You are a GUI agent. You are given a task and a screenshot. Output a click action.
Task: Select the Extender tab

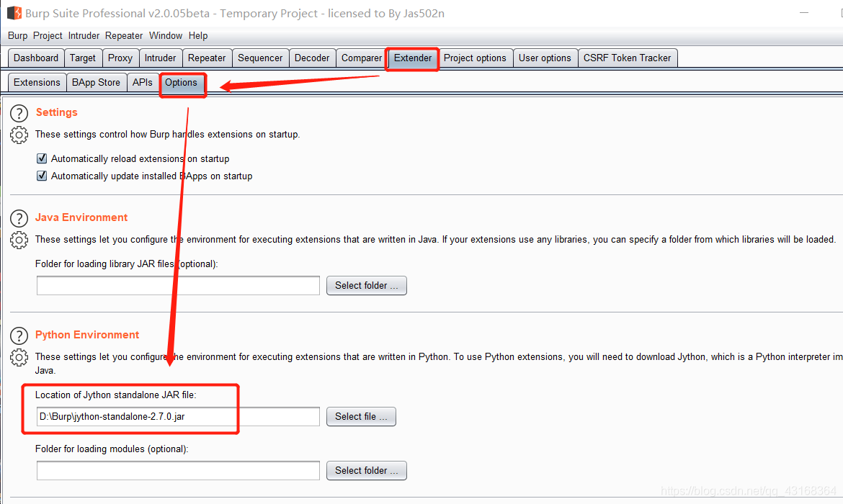(413, 58)
